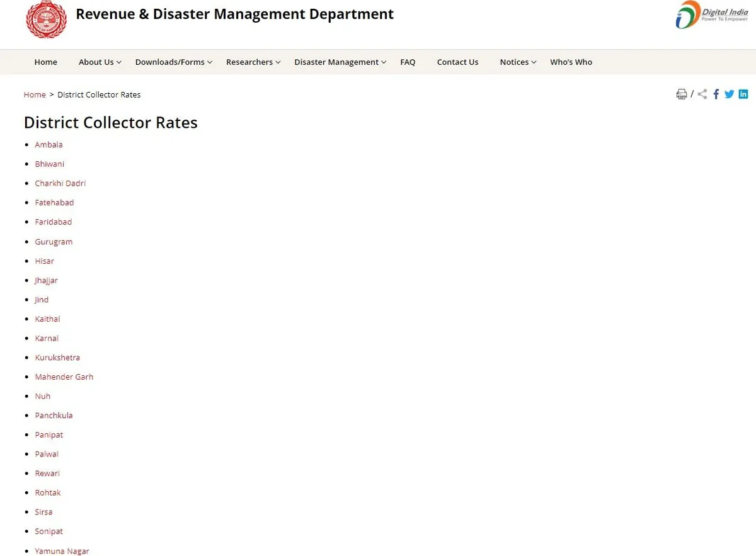
Task: Select the Yamuna Nagar district link
Action: pos(62,551)
